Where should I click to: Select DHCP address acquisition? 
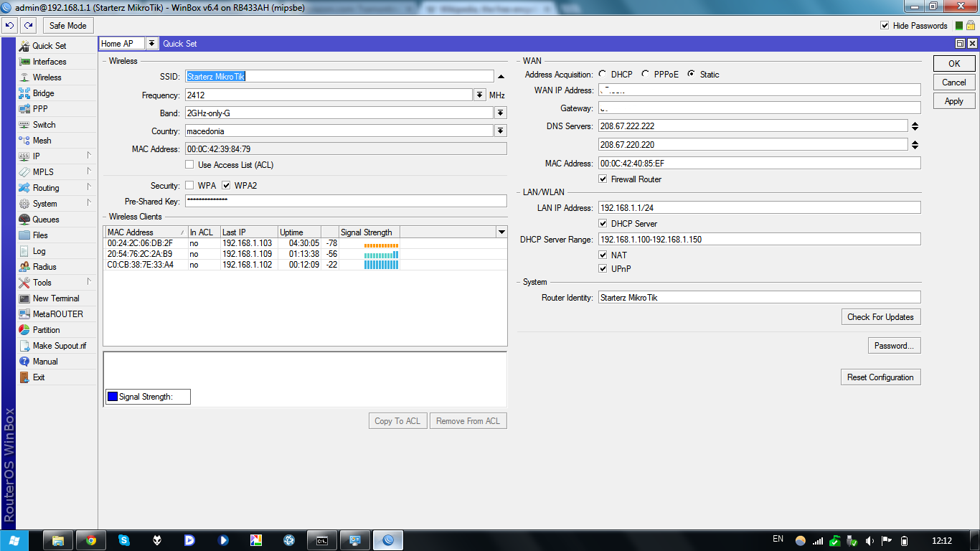click(x=602, y=75)
